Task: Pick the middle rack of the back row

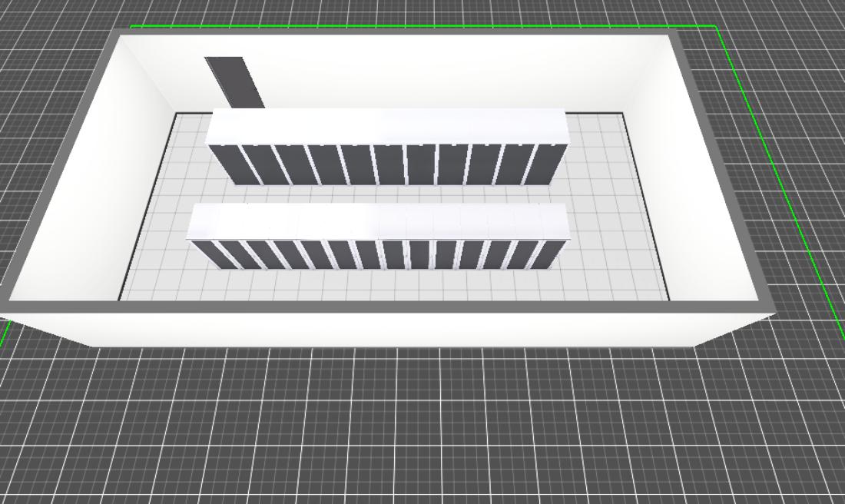Action: (x=389, y=164)
